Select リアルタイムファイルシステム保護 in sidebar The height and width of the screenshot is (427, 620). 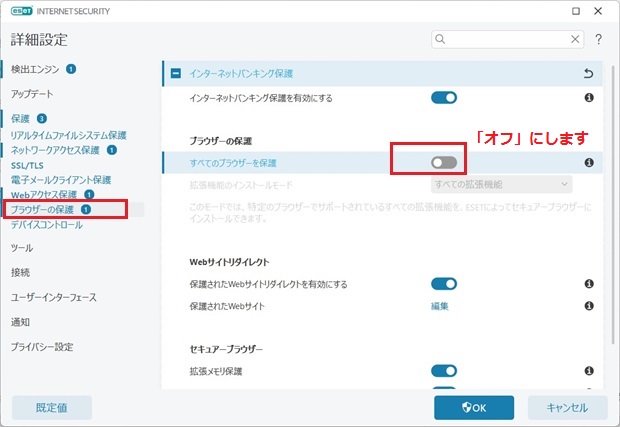(68, 135)
